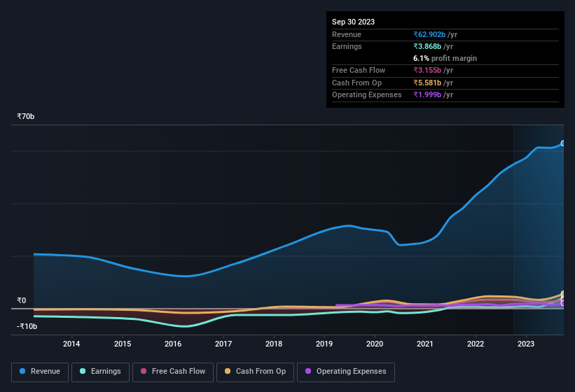Click the Operating Expenses purple end marker
The width and height of the screenshot is (575, 392).
[563, 303]
